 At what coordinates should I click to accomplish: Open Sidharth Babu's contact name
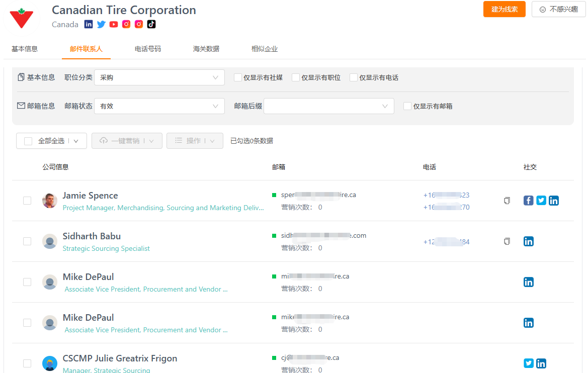[92, 236]
